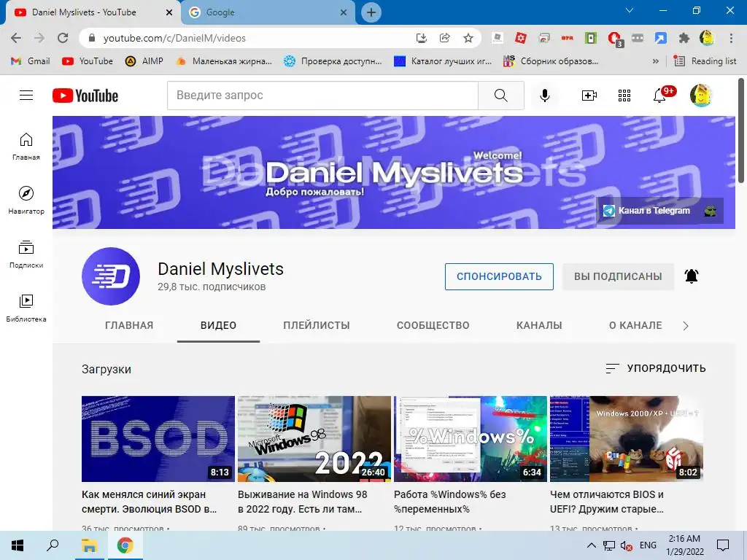Open the tab search dropdown chevron
This screenshot has height=560, width=747.
coord(630,10)
